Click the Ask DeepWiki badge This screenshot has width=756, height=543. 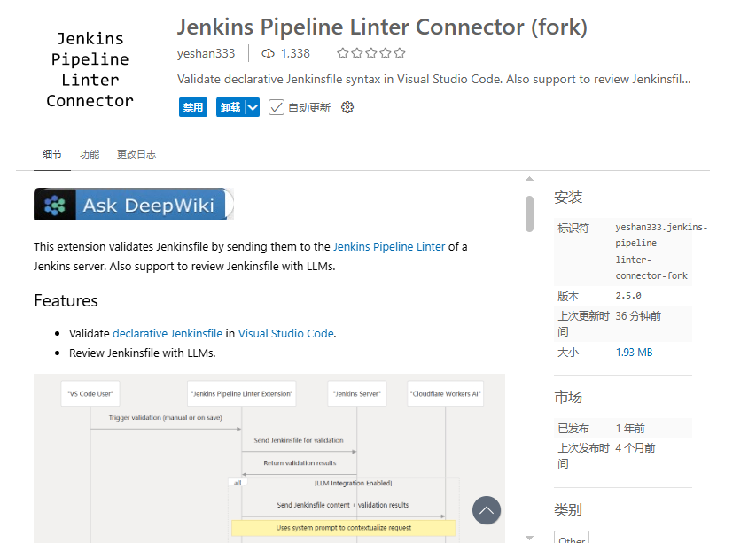(133, 204)
